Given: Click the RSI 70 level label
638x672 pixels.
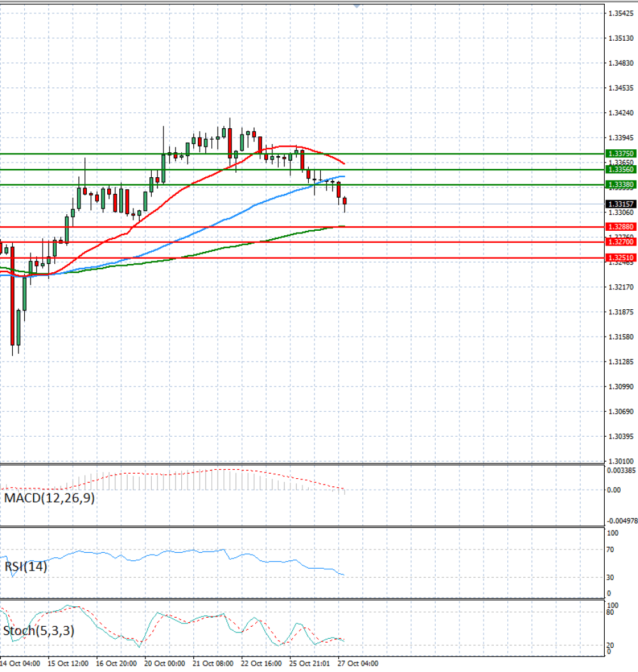Looking at the screenshot, I should [610, 550].
